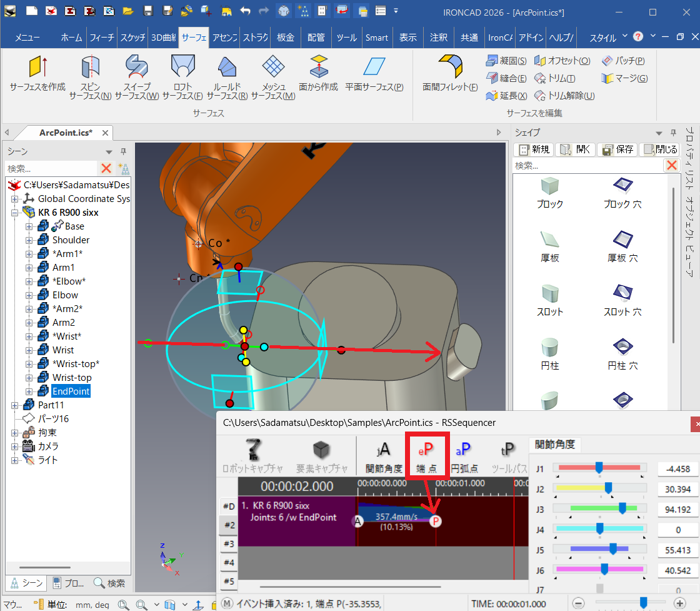Select the EndPoint tree item

coord(71,391)
